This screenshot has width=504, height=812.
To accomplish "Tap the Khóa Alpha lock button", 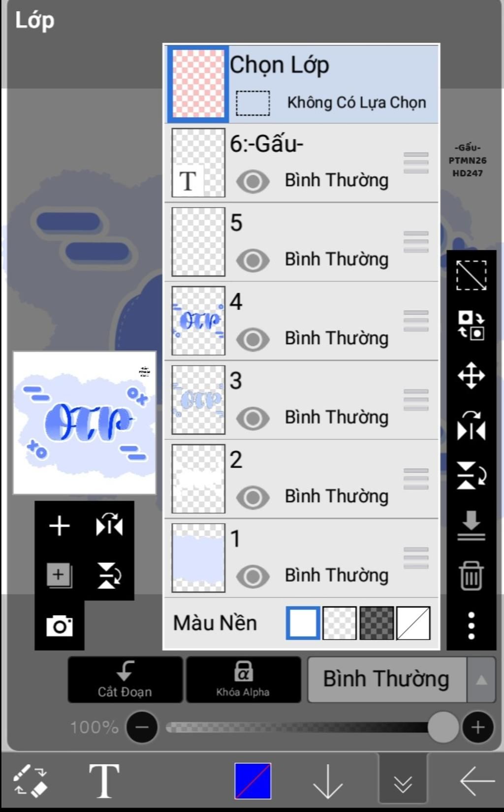I will (x=243, y=680).
